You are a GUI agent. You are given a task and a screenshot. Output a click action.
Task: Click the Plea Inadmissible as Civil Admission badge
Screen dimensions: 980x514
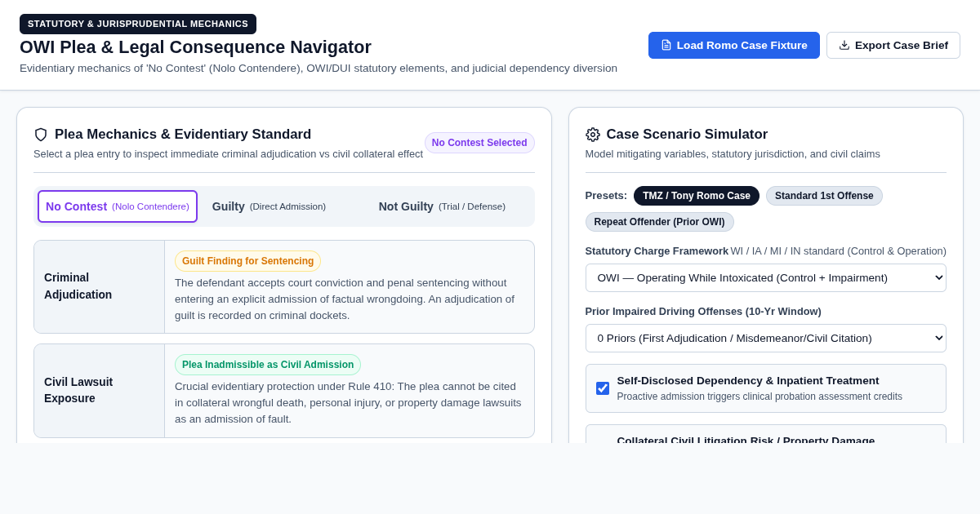[268, 365]
